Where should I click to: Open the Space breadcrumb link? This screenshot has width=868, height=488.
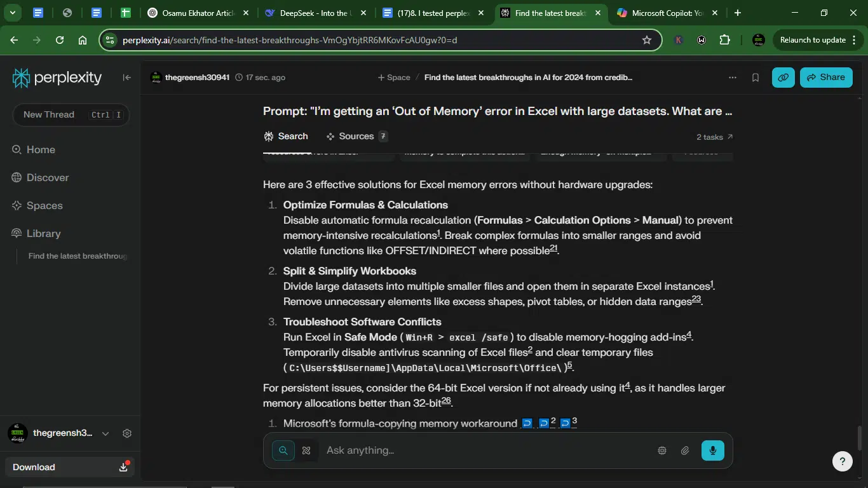click(394, 78)
